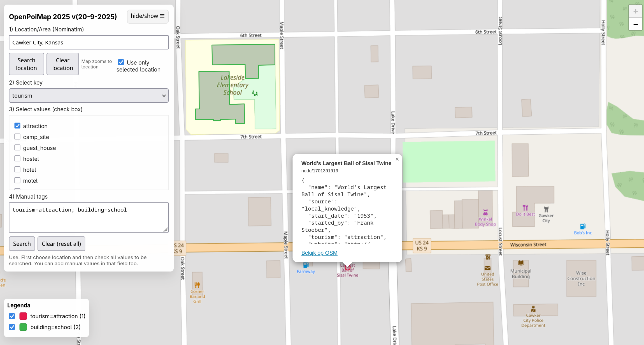Click the Bob's Inc fuel icon
644x345 pixels.
tap(583, 226)
